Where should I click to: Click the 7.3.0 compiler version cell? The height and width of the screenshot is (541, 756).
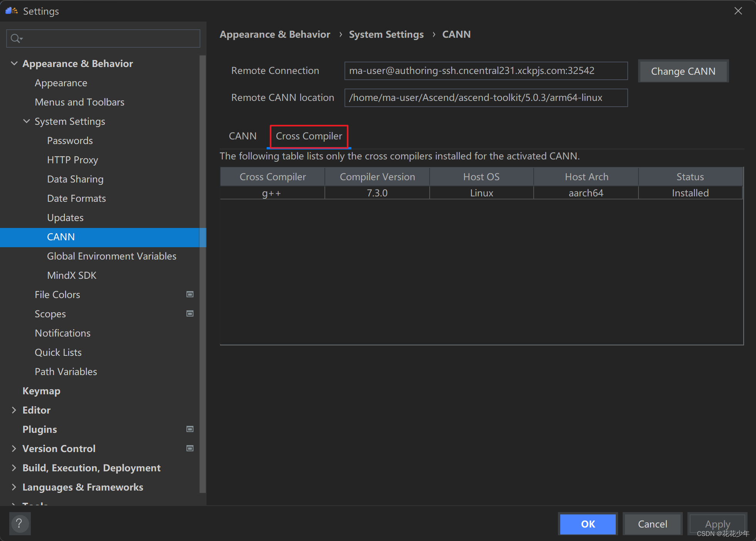tap(377, 193)
